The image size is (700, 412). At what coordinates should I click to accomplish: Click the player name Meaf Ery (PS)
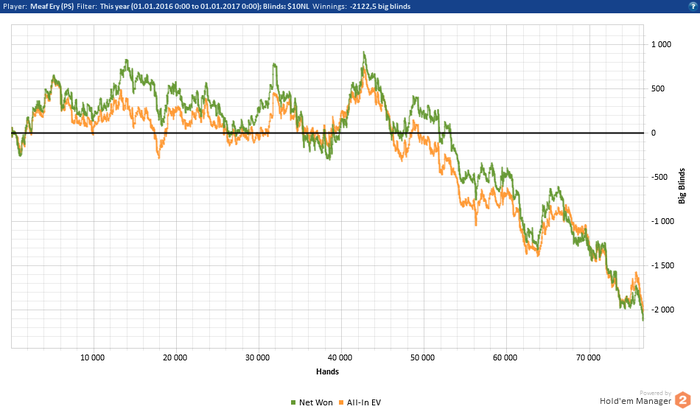pyautogui.click(x=52, y=6)
